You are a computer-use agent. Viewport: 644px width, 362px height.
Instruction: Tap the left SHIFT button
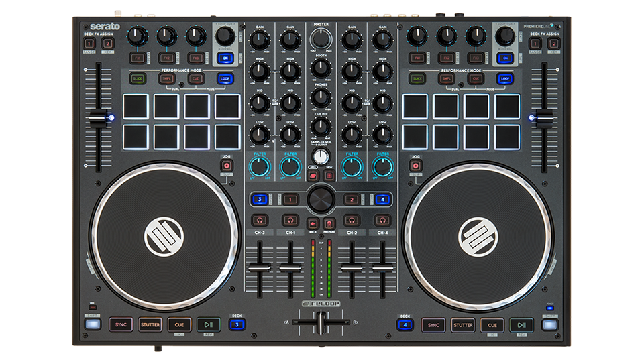pyautogui.click(x=93, y=324)
